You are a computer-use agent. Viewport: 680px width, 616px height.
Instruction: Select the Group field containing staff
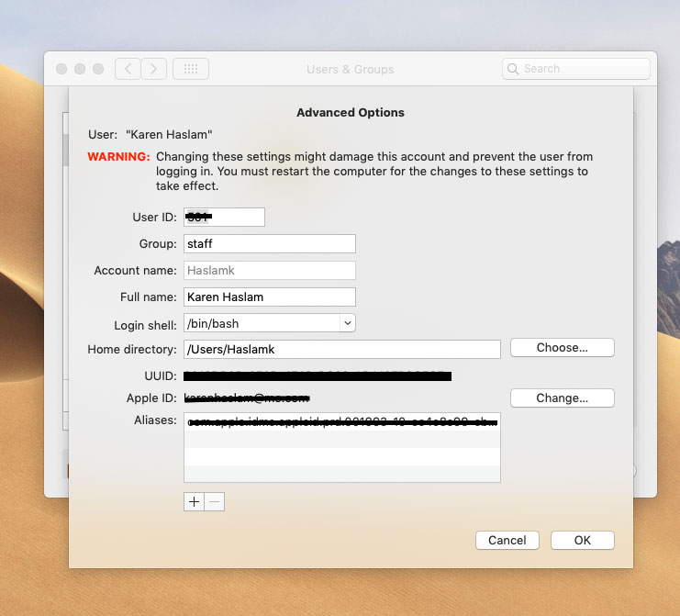269,244
